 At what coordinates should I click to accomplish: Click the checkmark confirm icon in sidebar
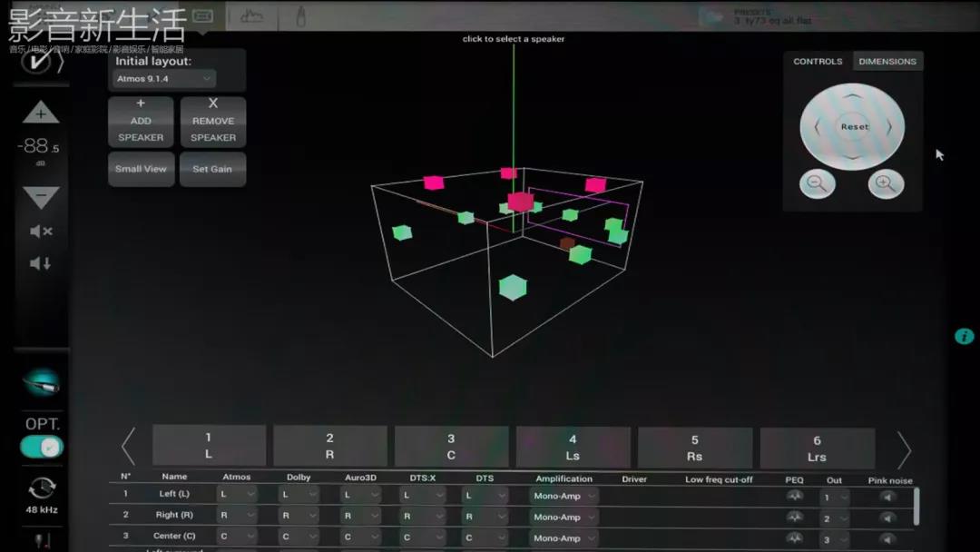[36, 61]
